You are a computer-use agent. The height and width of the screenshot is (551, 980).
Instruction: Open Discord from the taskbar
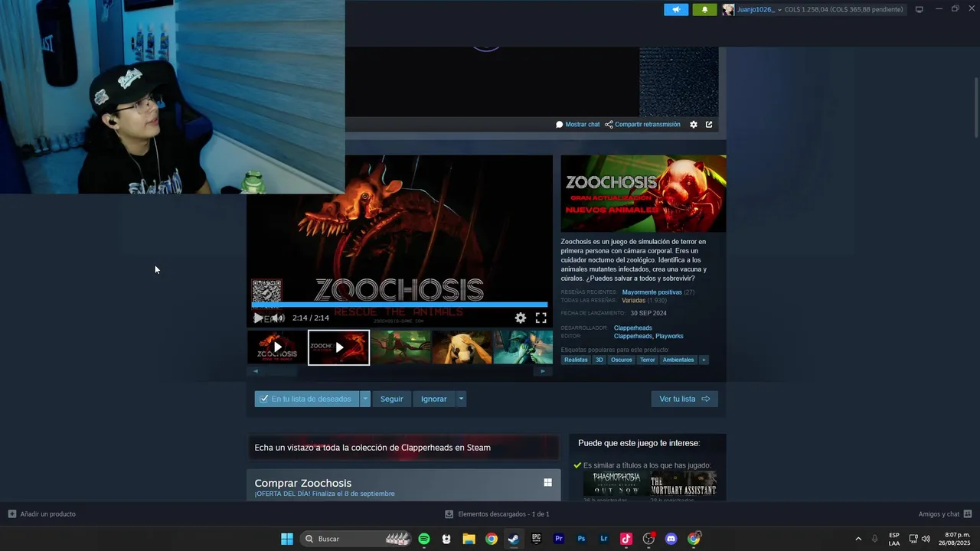tap(671, 539)
